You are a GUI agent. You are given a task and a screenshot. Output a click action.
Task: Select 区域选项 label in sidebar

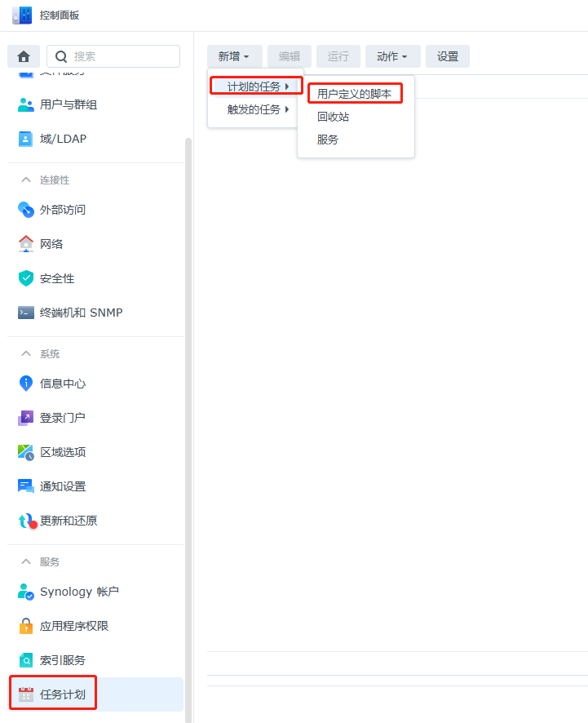tap(63, 452)
